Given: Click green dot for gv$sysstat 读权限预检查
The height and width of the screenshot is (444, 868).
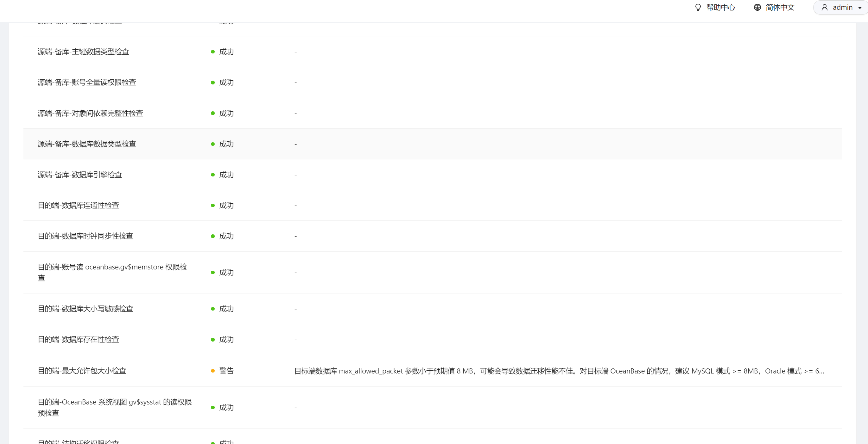Looking at the screenshot, I should click(x=212, y=407).
